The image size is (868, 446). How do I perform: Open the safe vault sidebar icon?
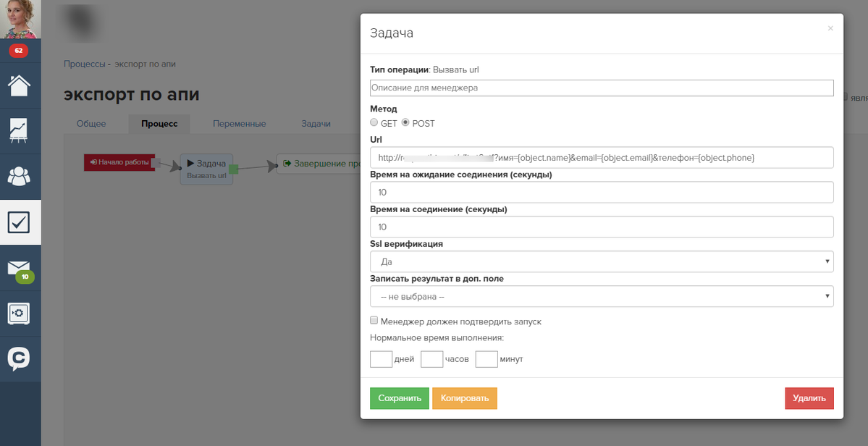click(x=20, y=314)
